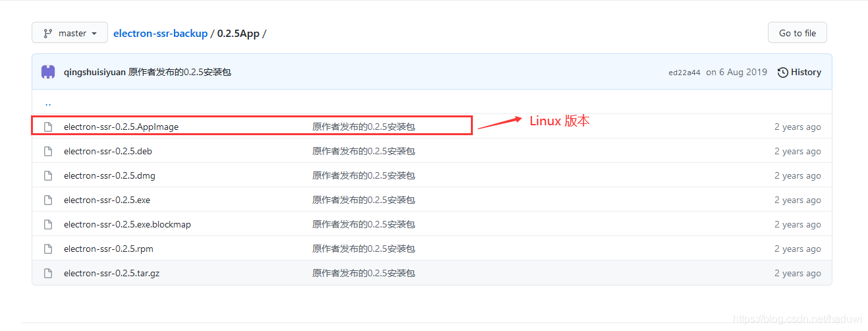Viewport: 868px width, 331px height.
Task: Click the git branch icon on master button
Action: coord(48,33)
